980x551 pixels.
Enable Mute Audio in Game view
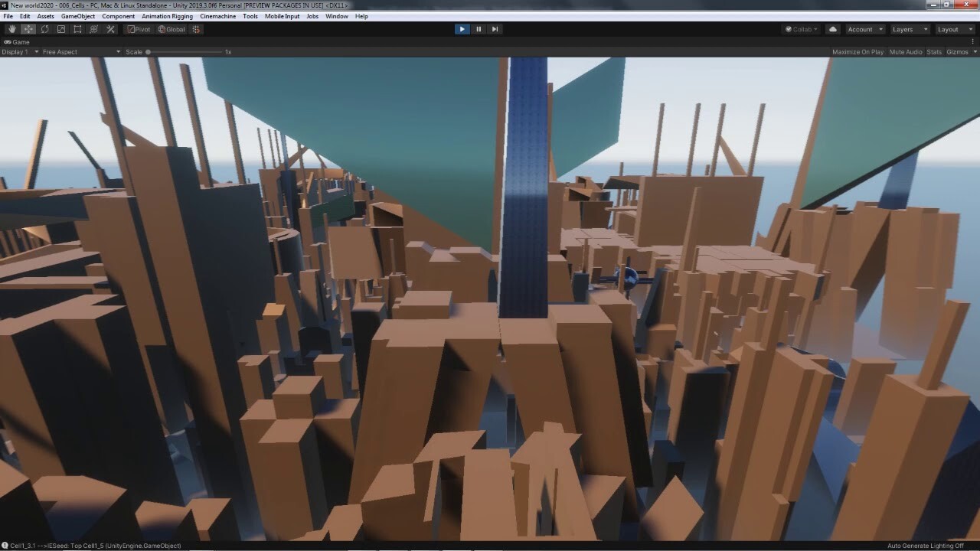(905, 52)
